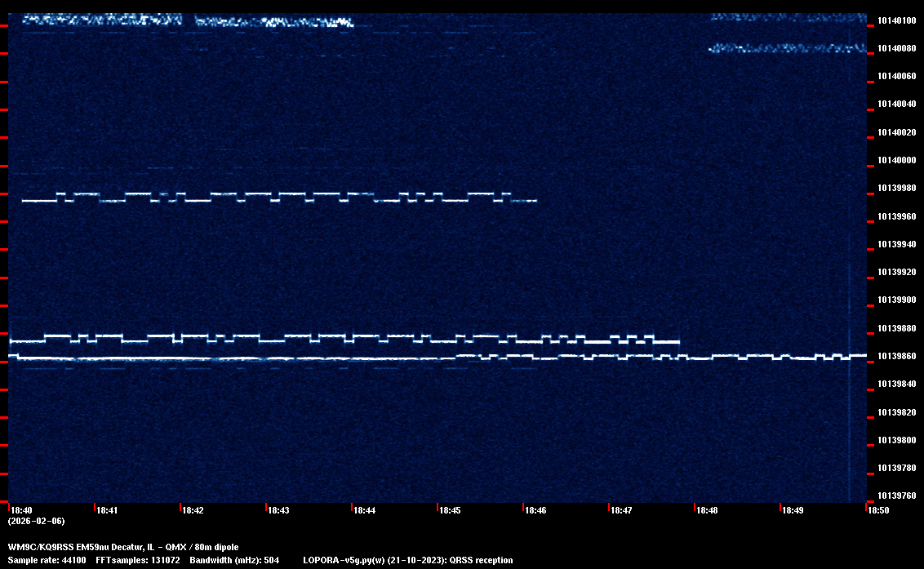Click the 10139760 frequency label
Image resolution: width=924 pixels, height=569 pixels.
tap(895, 496)
